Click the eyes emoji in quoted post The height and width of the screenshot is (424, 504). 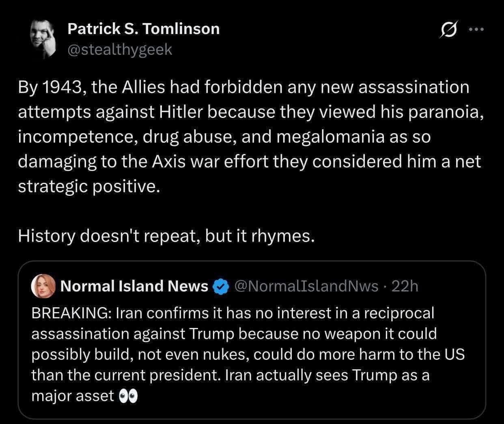[x=128, y=396]
